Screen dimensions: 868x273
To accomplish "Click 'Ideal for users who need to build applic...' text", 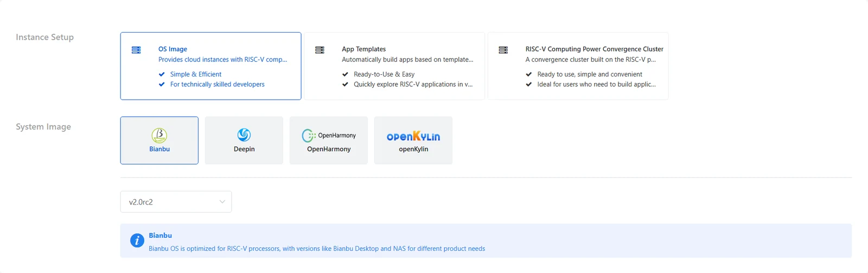I will click(x=597, y=85).
